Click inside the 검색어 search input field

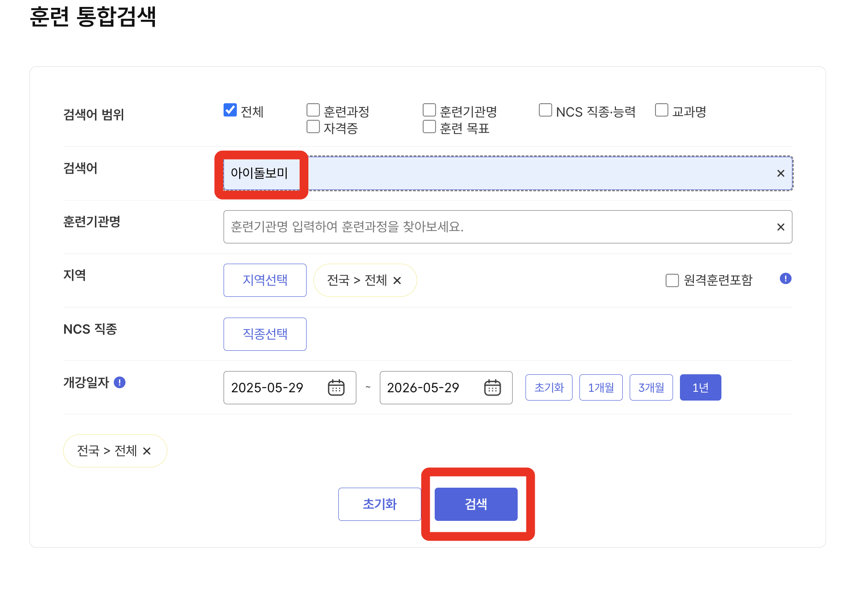(x=507, y=174)
